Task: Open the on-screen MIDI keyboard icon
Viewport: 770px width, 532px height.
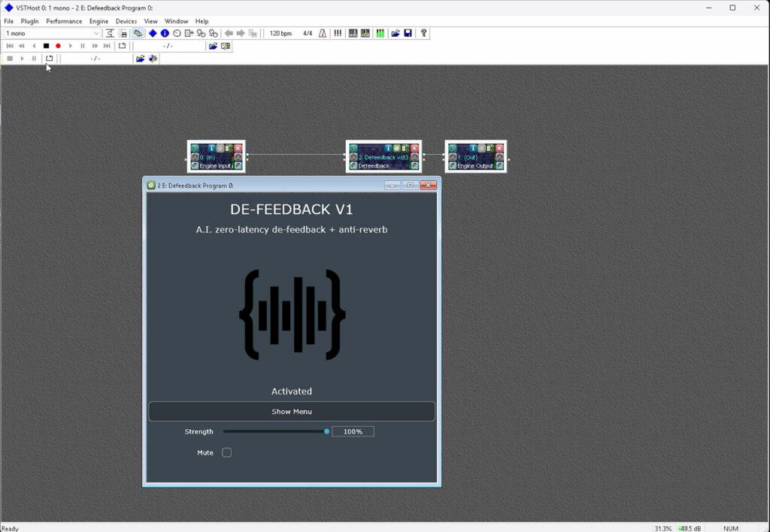Action: point(351,33)
